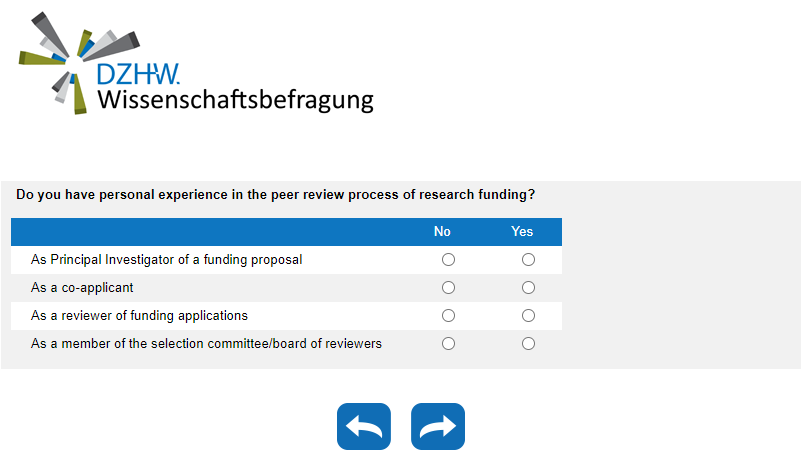
Task: Click the 'No' column header
Action: (442, 232)
